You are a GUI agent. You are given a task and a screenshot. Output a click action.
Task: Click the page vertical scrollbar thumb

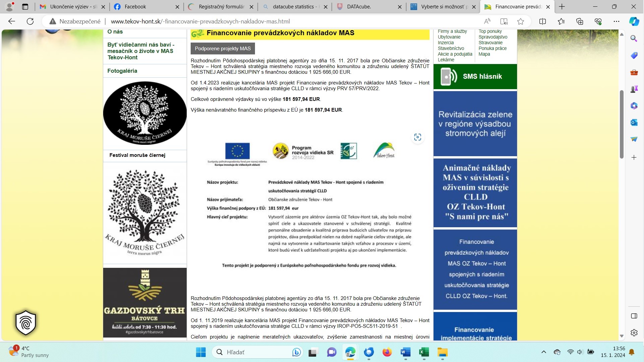(622, 124)
